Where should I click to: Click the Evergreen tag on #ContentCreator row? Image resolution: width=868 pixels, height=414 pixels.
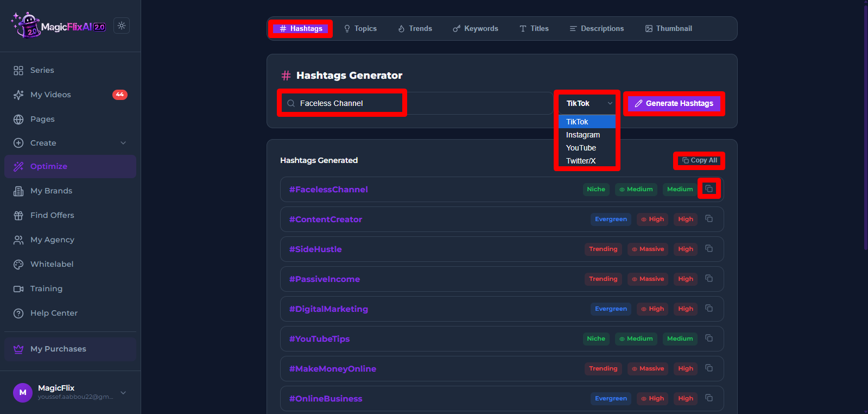[x=611, y=219]
